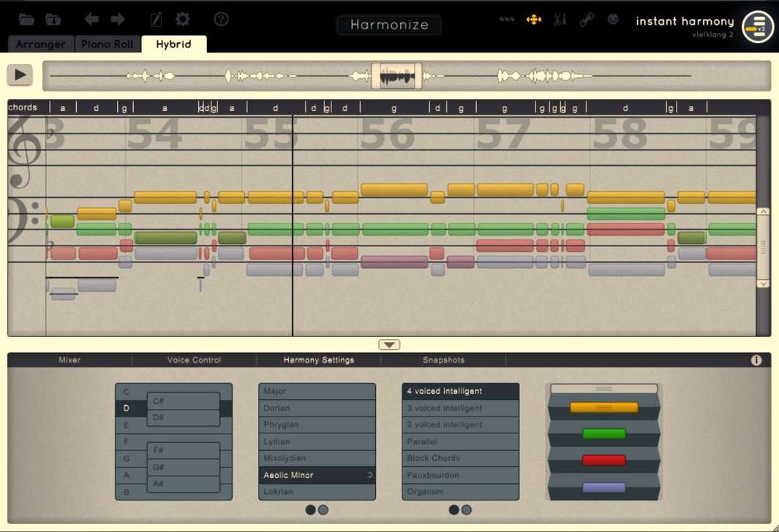Choose the Dorian scale
779x532 pixels.
point(317,408)
